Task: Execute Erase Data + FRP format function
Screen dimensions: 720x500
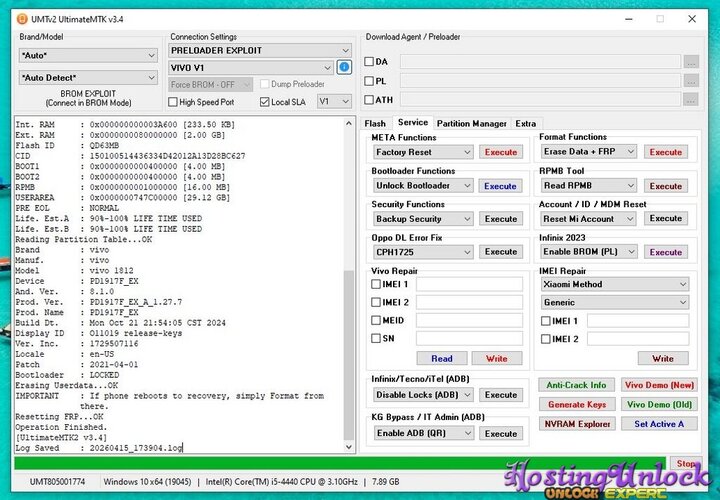Action: [x=666, y=152]
